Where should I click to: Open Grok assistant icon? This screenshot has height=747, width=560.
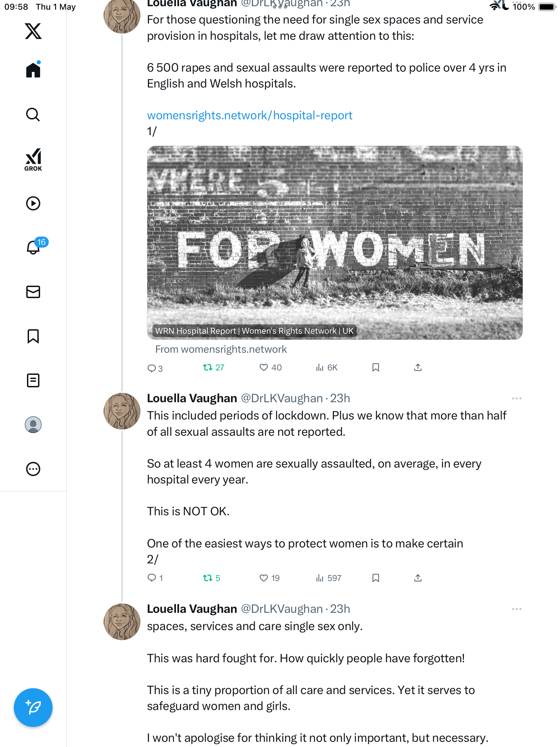pyautogui.click(x=33, y=159)
